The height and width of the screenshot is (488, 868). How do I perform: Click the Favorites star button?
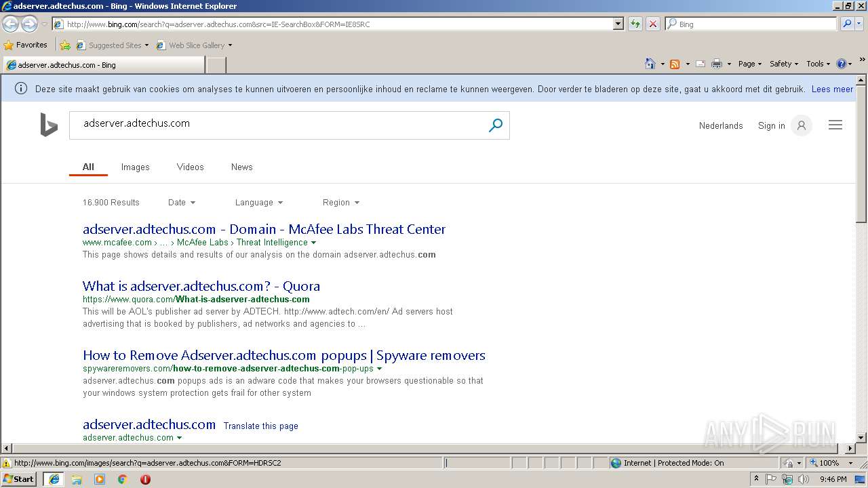(x=26, y=45)
